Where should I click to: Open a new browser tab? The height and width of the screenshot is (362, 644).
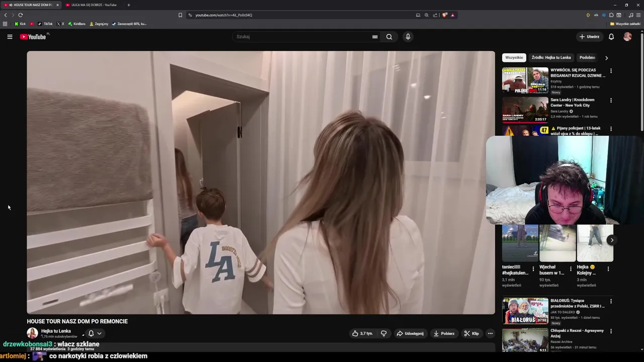click(x=129, y=5)
